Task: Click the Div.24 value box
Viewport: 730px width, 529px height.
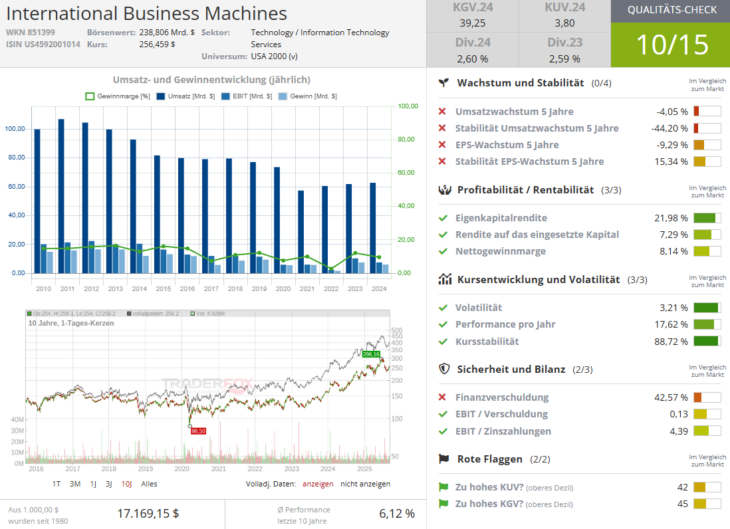Action: [x=473, y=50]
